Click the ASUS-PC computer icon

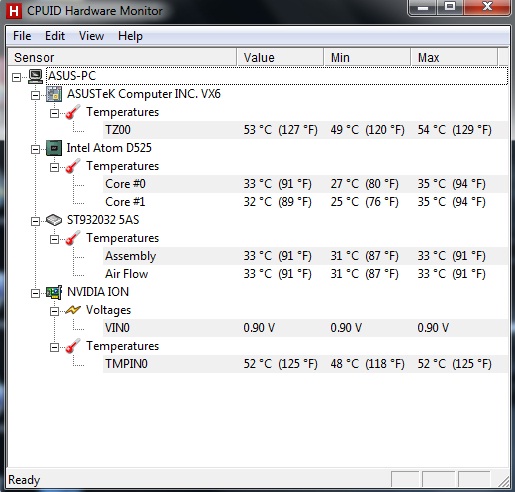(35, 76)
